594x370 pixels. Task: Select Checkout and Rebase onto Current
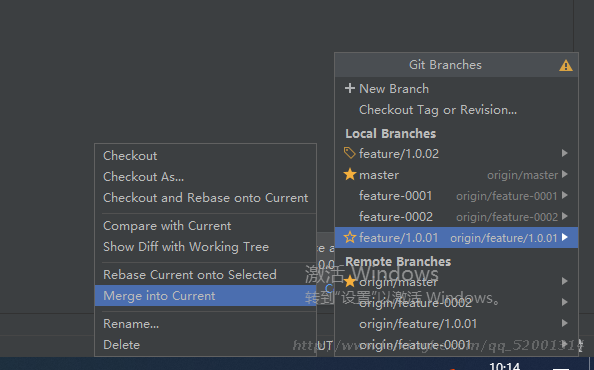point(206,198)
